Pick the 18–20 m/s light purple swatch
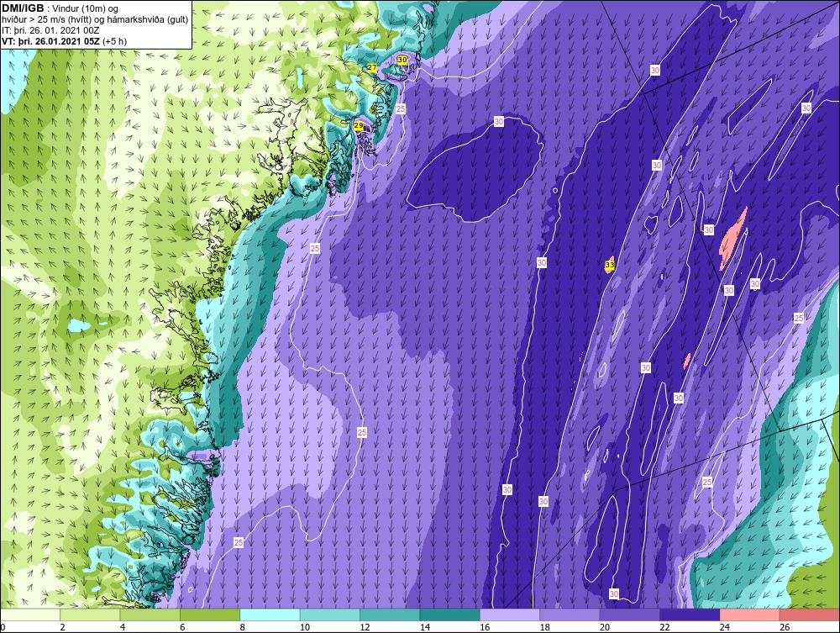 570,615
